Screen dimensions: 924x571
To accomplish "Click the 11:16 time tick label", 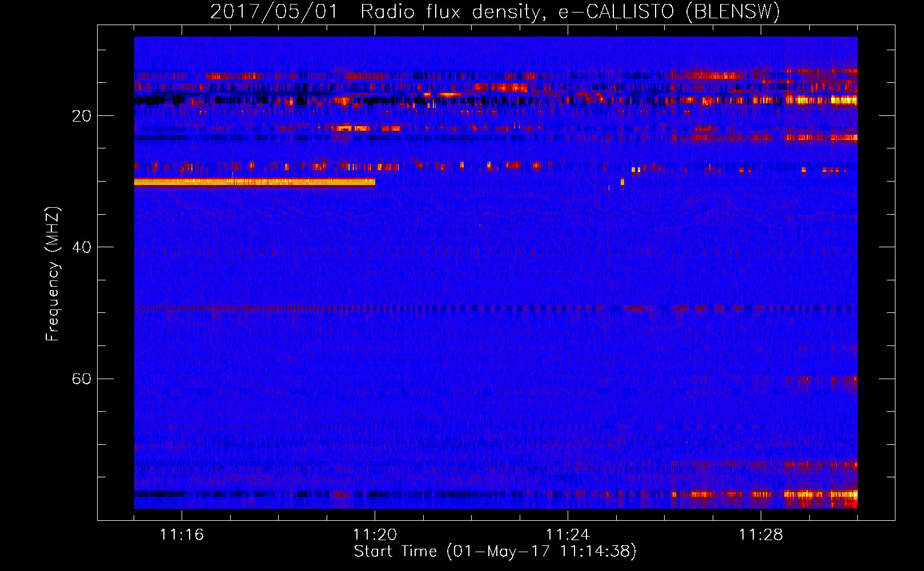I will (x=182, y=535).
